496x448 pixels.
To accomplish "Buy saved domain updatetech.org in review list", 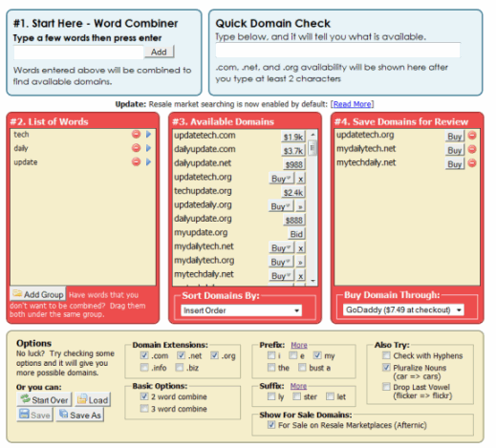I will tap(455, 137).
